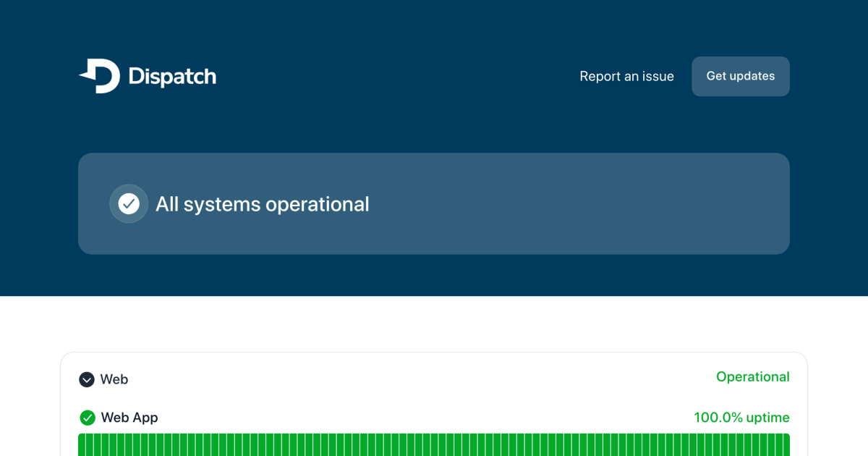Click the Web group Operational status label
Image resolution: width=868 pixels, height=456 pixels.
point(752,377)
